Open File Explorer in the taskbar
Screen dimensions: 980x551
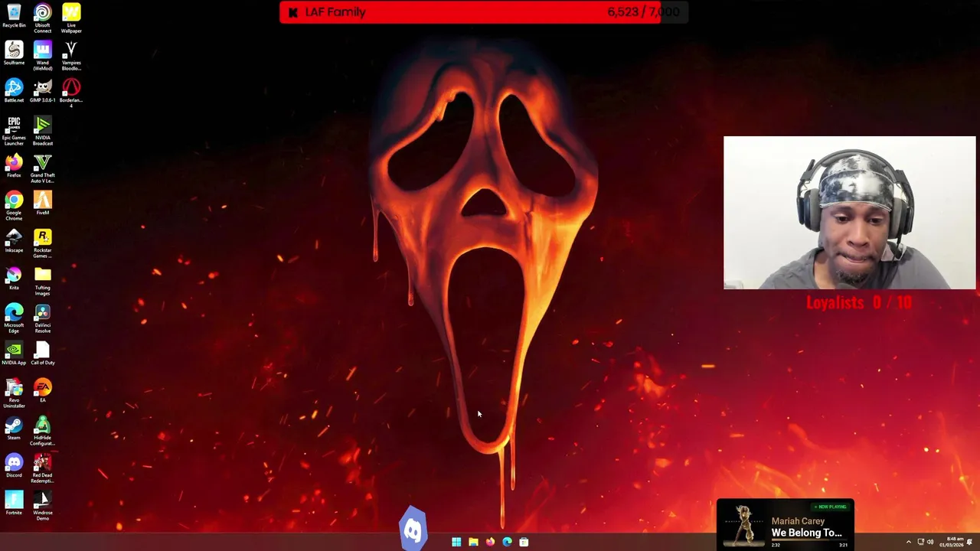473,542
